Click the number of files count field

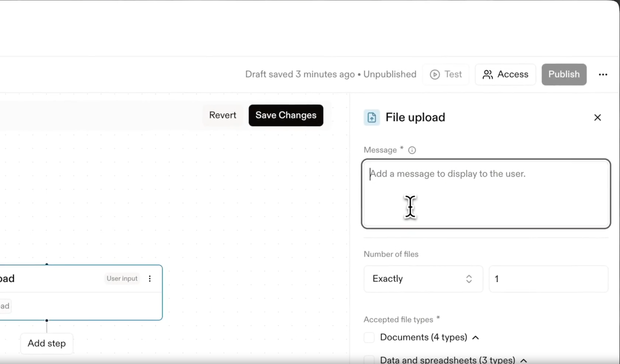click(x=548, y=279)
